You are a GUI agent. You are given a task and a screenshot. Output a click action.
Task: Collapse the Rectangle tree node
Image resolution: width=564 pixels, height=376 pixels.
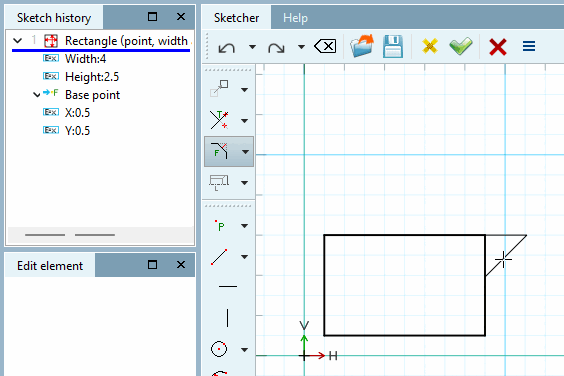17,41
